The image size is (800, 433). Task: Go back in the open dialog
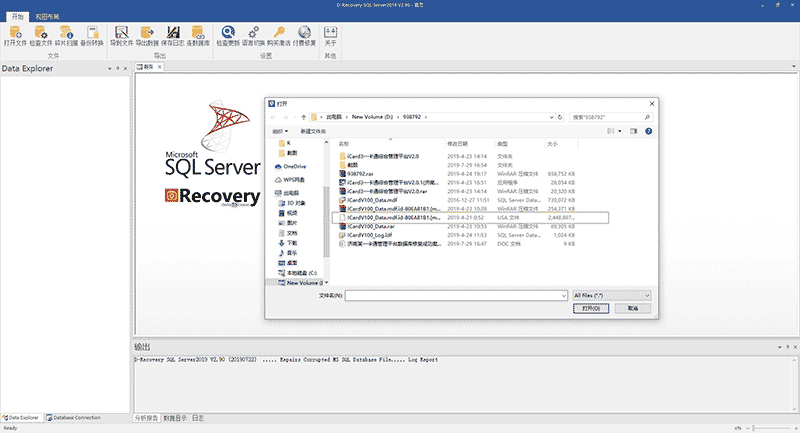273,117
